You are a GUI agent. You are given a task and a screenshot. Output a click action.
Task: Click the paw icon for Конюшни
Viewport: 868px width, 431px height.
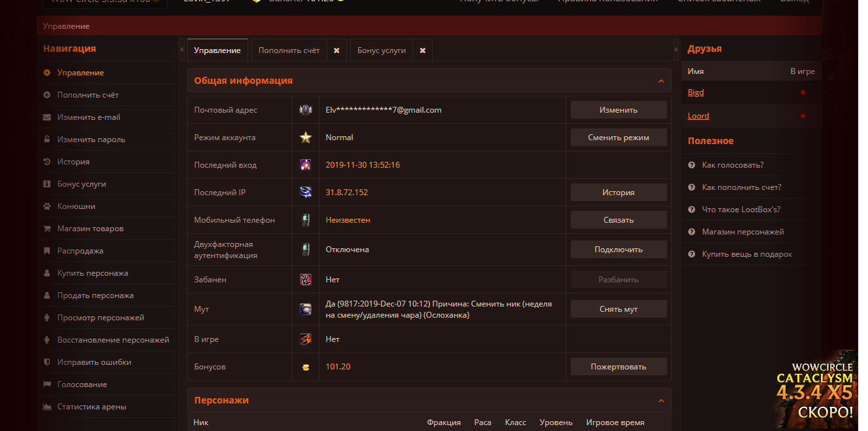(46, 206)
